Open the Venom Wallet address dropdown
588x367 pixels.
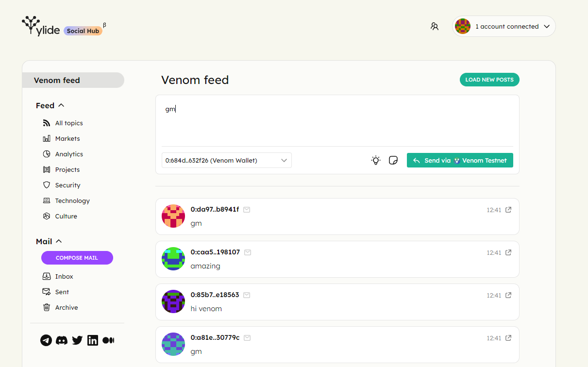(227, 160)
